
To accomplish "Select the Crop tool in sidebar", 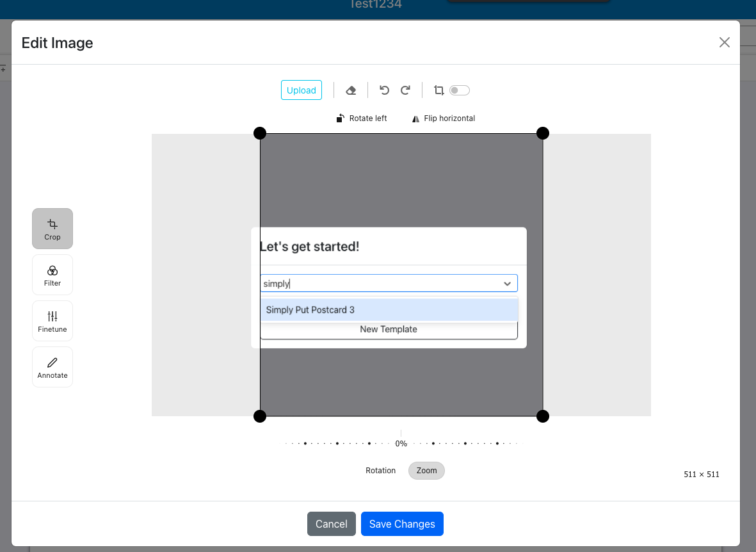I will [52, 229].
